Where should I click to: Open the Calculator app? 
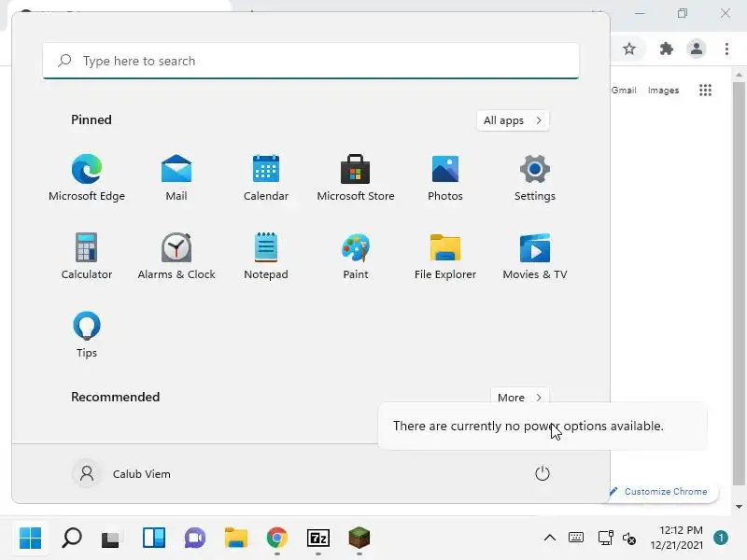point(87,256)
